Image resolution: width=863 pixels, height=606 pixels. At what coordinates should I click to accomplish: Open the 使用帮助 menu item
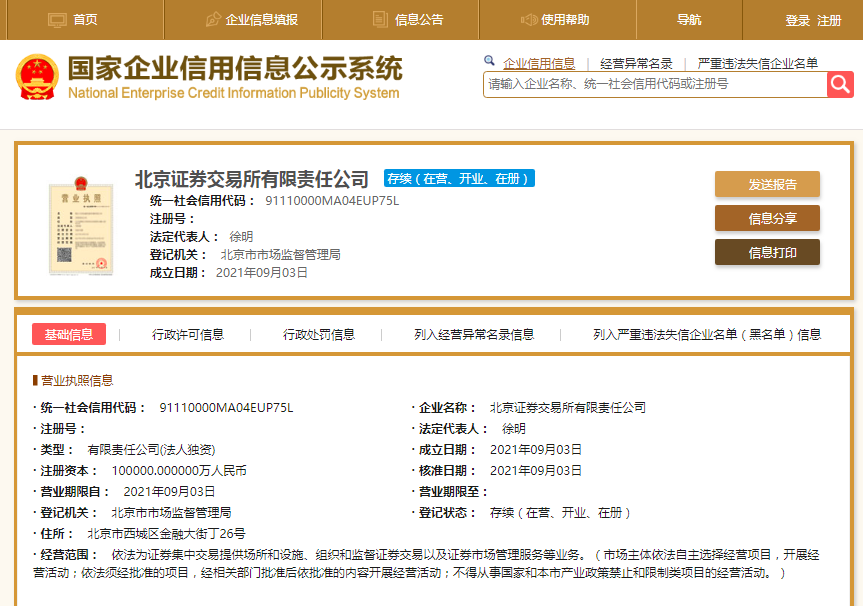(x=565, y=20)
